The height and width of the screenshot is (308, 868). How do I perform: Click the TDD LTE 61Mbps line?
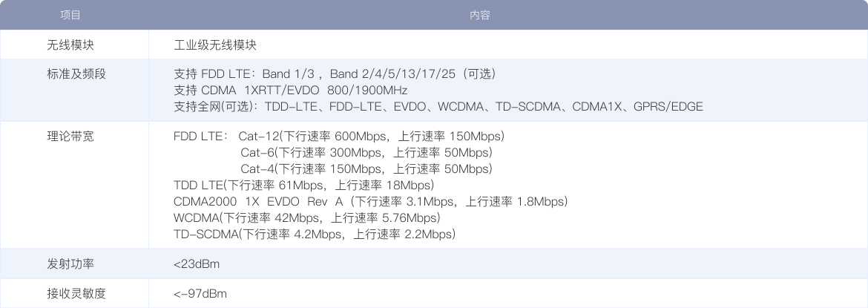[x=303, y=185]
